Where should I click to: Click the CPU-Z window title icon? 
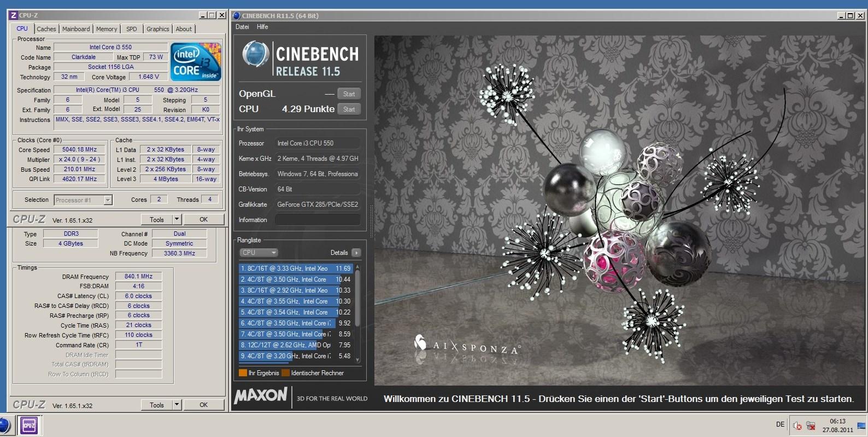(14, 15)
